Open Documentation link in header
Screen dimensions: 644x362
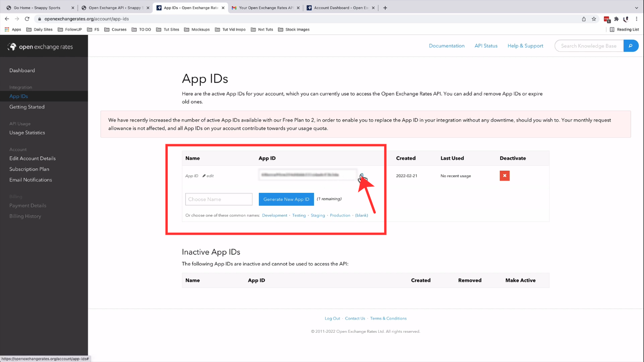point(446,46)
